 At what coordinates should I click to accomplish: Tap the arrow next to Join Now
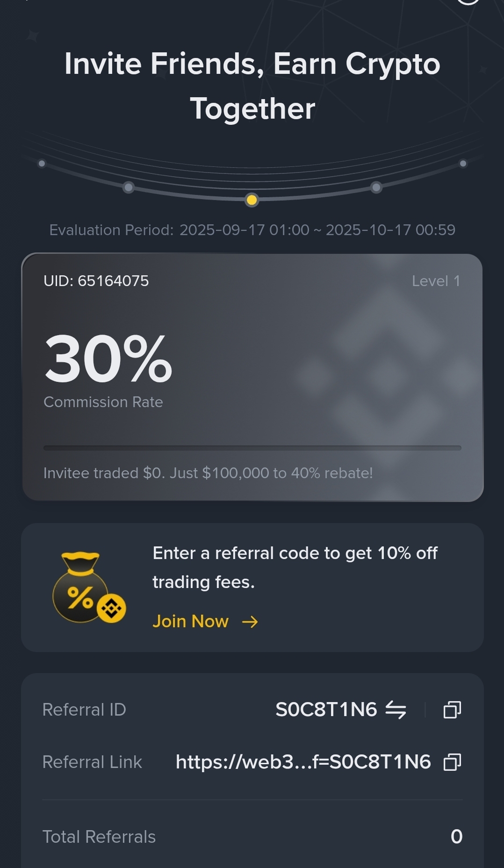(250, 622)
